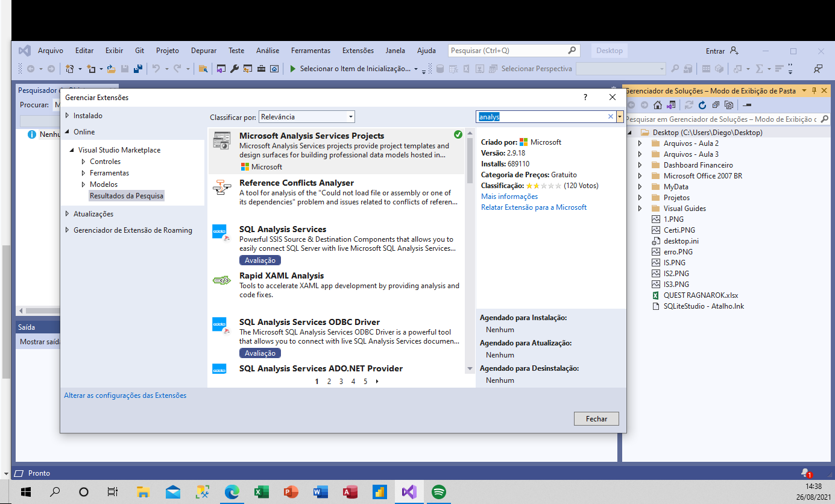Select the Rapid XAML Analysis extension
The width and height of the screenshot is (835, 504).
(x=337, y=287)
